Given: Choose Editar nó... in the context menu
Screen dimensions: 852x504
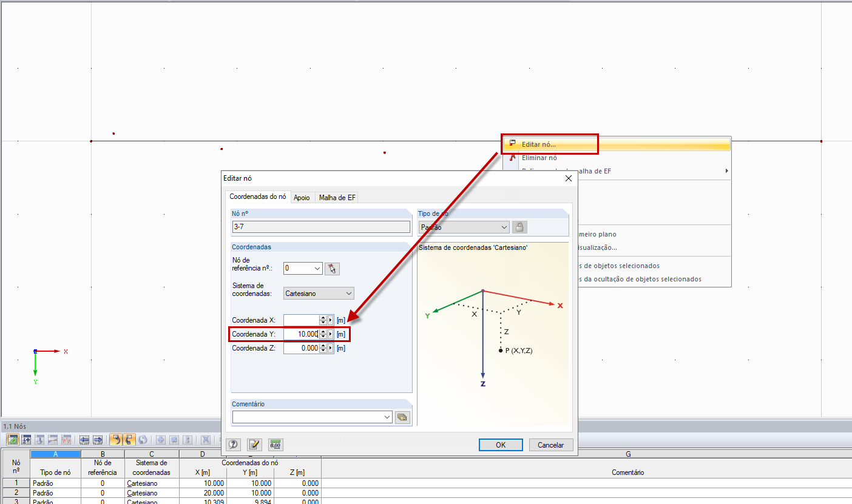Looking at the screenshot, I should (x=616, y=144).
